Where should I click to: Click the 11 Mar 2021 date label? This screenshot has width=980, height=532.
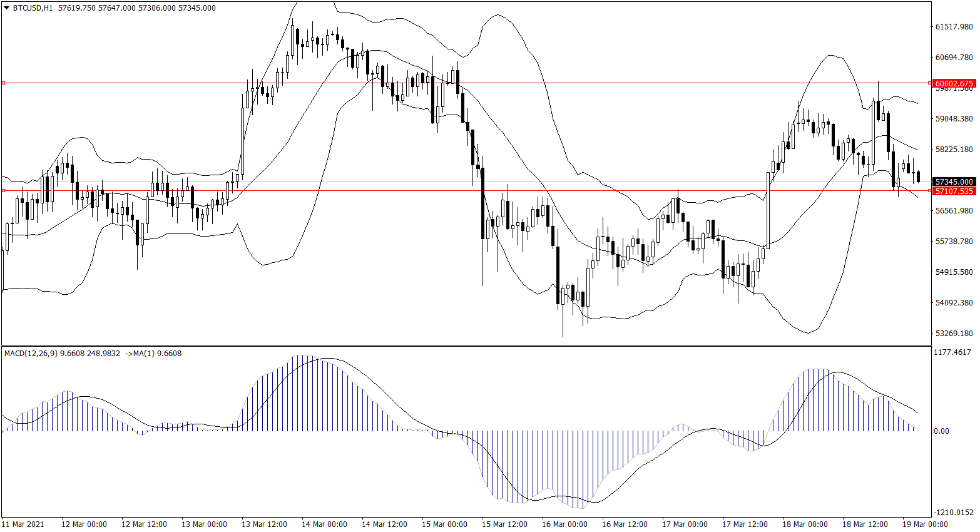tap(23, 524)
